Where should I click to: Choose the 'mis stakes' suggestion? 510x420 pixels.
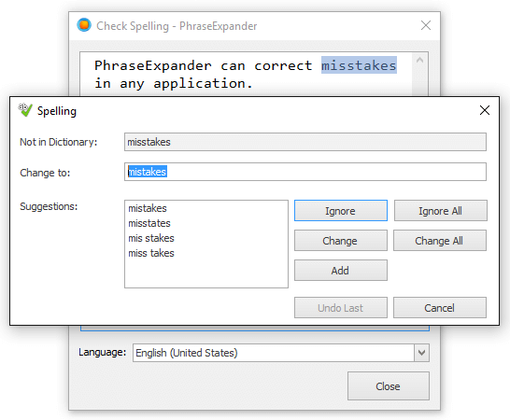click(x=151, y=238)
